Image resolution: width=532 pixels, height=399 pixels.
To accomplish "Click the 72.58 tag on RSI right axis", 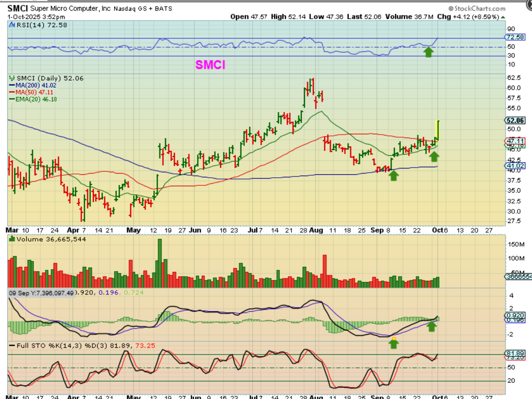I will [514, 37].
